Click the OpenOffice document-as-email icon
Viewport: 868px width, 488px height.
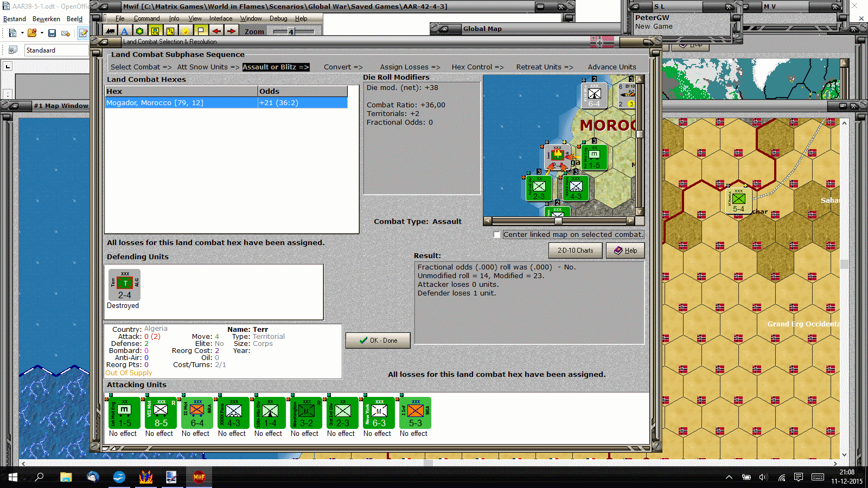tap(66, 33)
